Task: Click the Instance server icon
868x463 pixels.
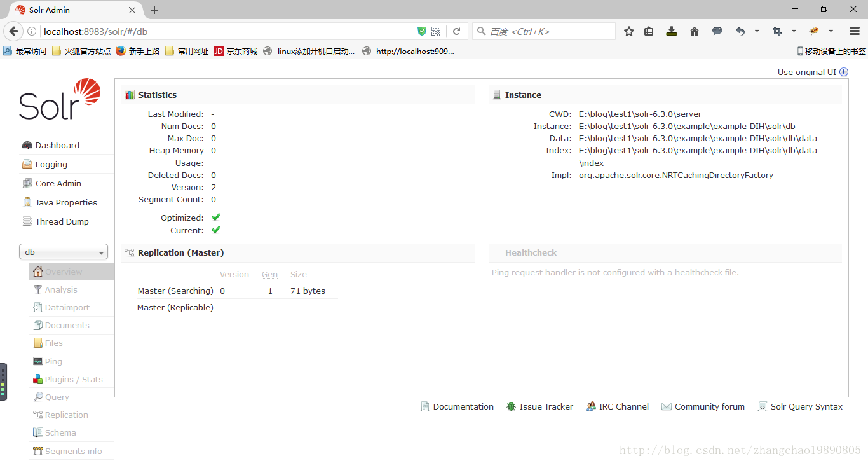Action: click(497, 95)
